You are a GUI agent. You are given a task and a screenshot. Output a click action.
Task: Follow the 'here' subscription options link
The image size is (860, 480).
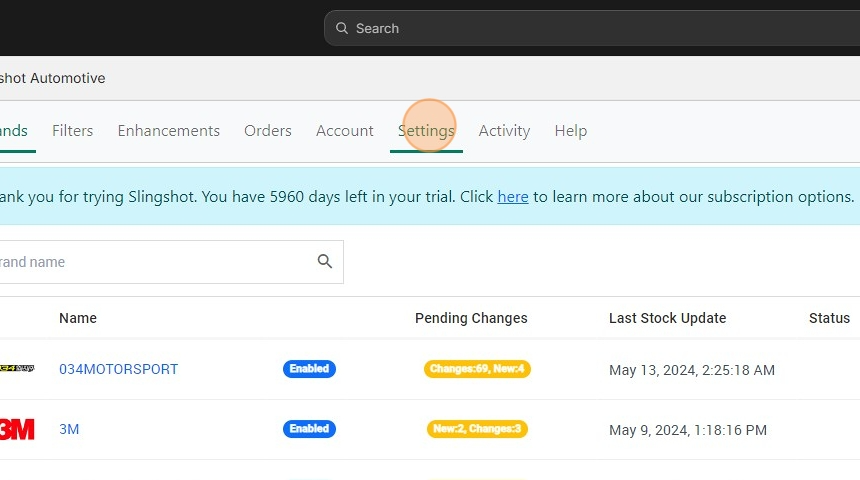[x=513, y=196]
